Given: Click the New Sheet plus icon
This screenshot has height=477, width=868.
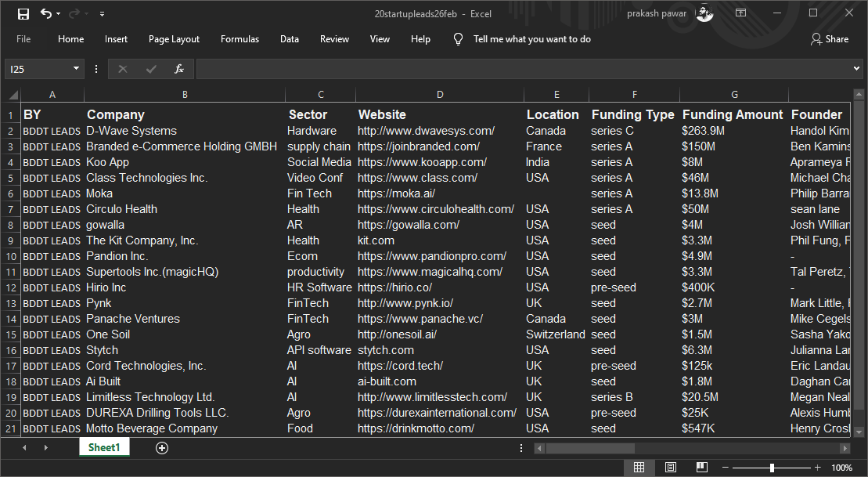Looking at the screenshot, I should pos(162,448).
